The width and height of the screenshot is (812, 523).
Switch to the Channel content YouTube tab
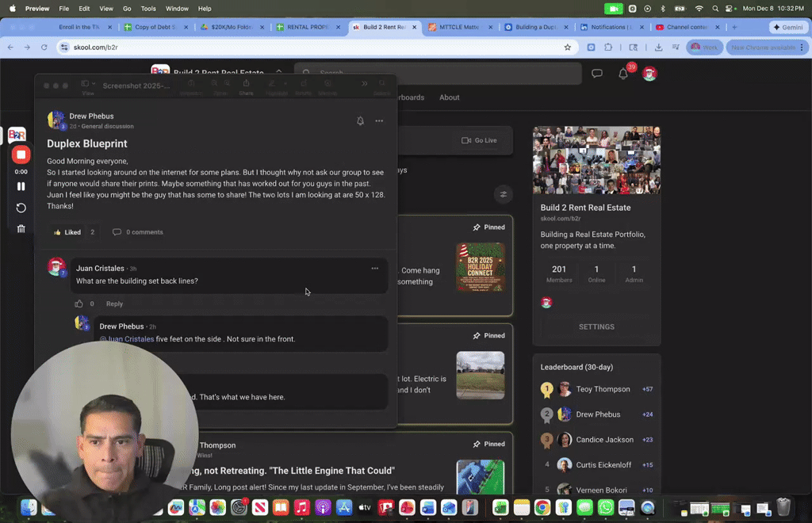click(x=687, y=27)
